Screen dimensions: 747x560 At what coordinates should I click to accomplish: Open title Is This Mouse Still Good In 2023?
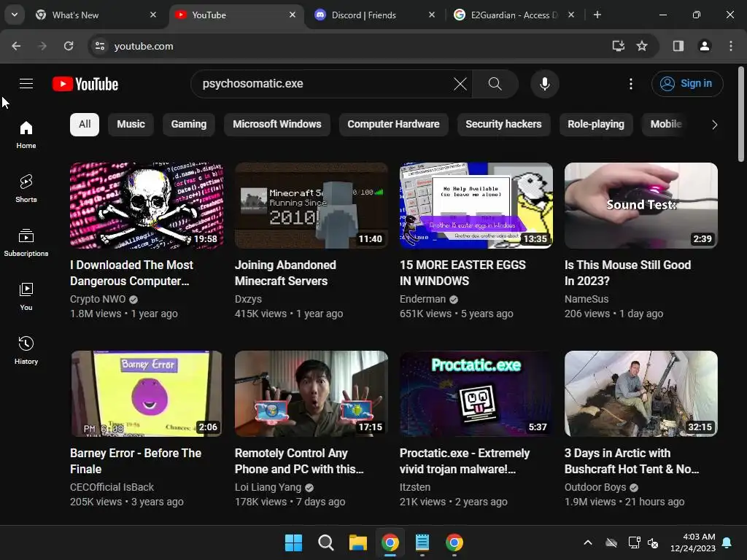(x=627, y=273)
